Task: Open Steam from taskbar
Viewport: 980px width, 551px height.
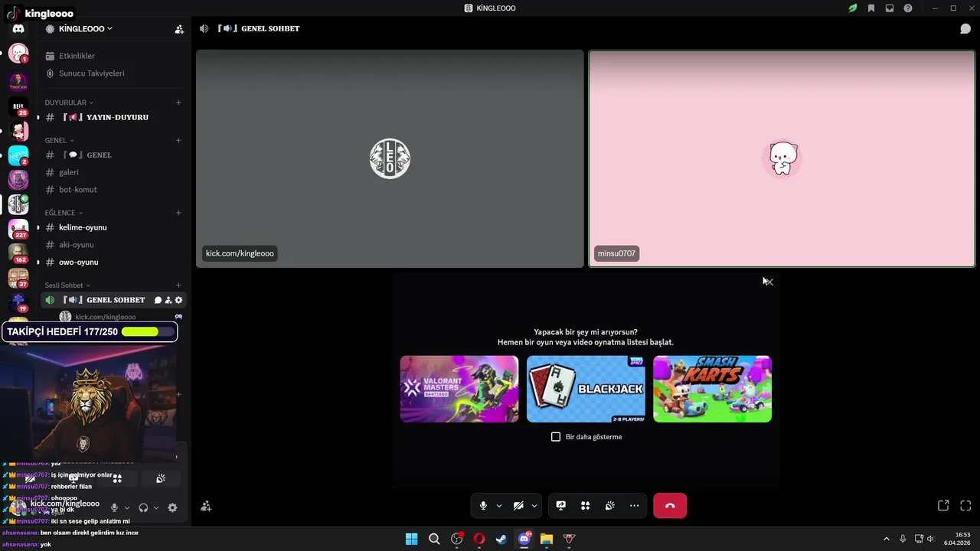Action: coord(501,539)
